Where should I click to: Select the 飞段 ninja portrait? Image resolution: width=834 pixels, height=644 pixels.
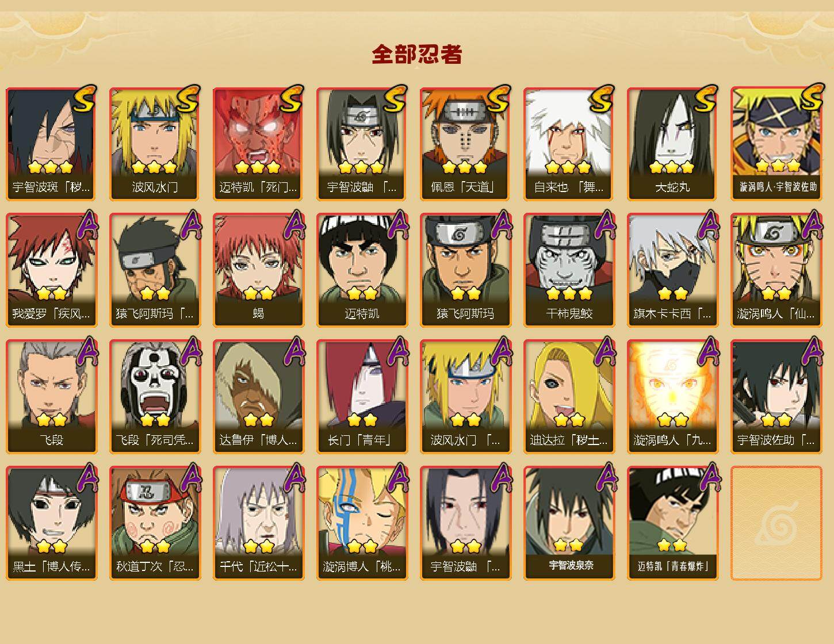click(51, 397)
